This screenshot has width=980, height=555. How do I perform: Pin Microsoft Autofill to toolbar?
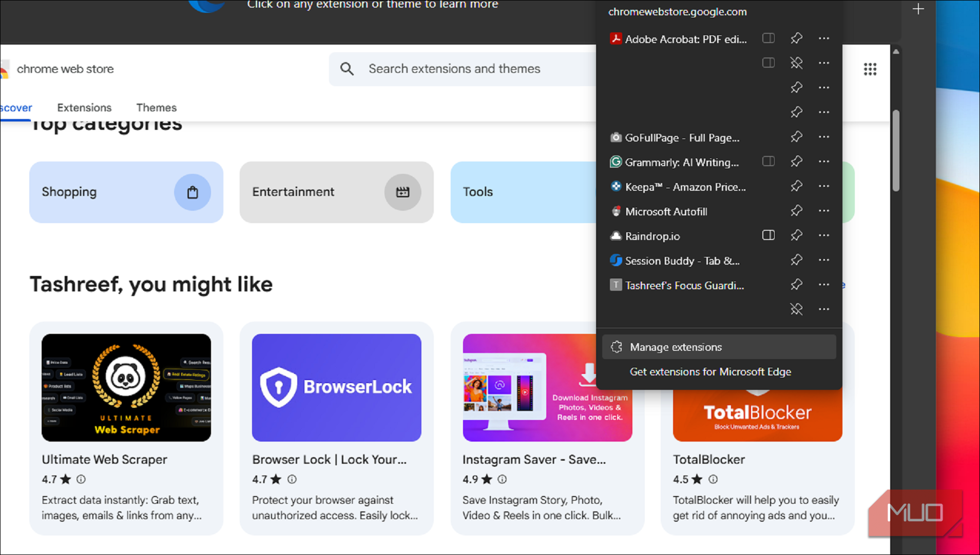796,211
